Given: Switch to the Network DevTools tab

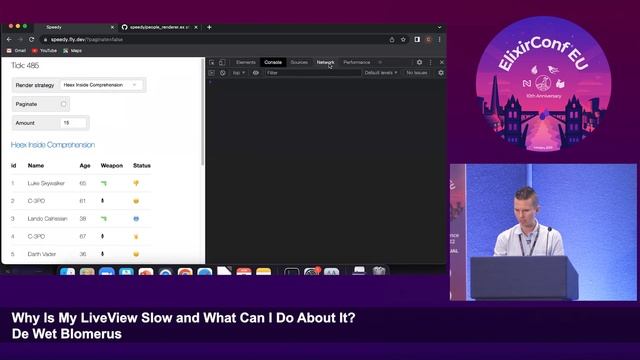Looking at the screenshot, I should (x=325, y=62).
